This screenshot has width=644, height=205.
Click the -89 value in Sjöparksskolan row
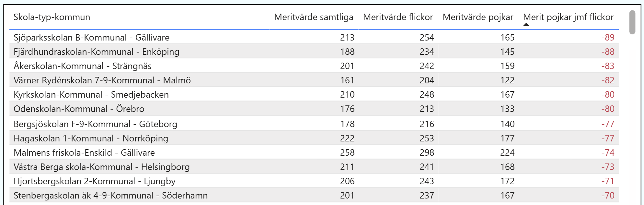[x=608, y=38]
